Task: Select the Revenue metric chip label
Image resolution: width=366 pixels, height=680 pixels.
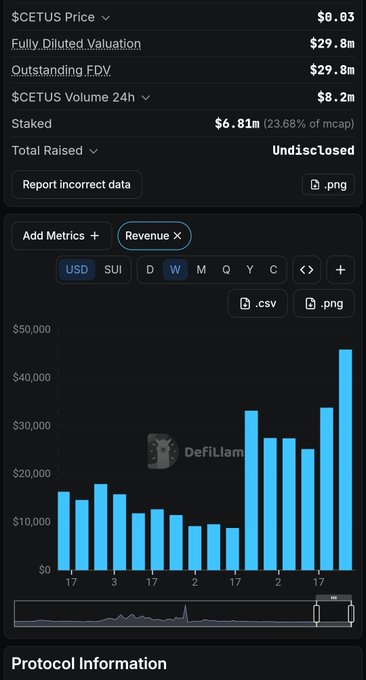Action: [147, 236]
